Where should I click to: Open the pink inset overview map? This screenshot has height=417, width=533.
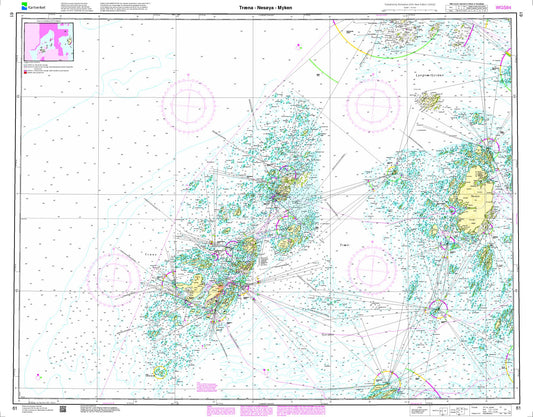click(49, 42)
